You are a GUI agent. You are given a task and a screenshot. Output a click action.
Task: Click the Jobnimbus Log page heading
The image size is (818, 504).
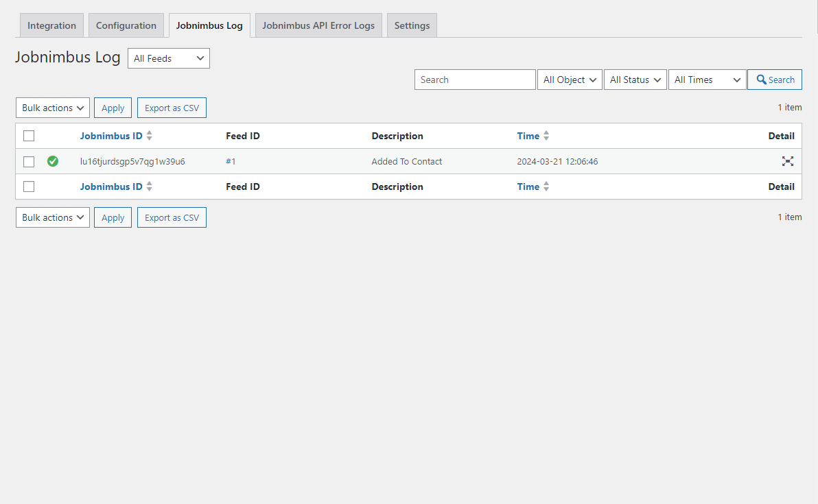point(68,57)
